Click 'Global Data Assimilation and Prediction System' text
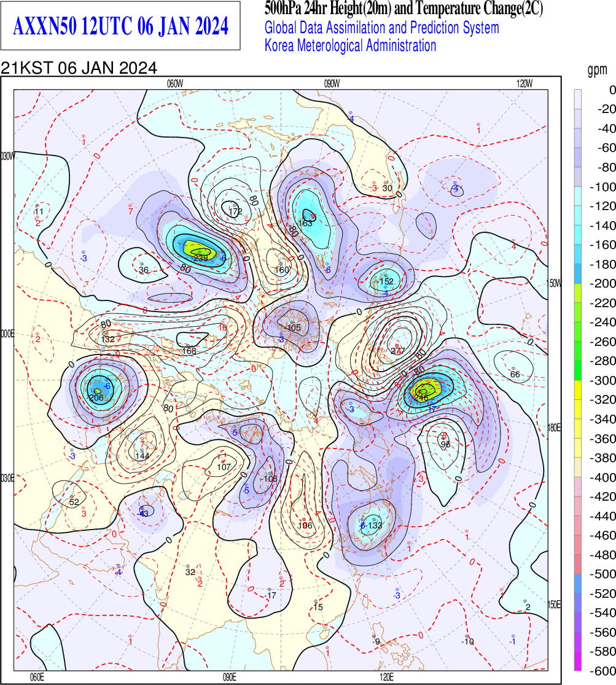 click(x=382, y=28)
